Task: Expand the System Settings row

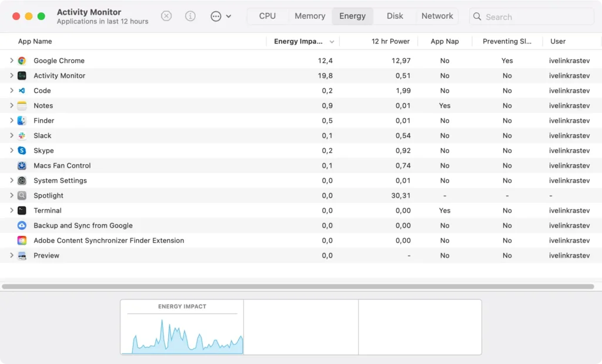Action: (12, 180)
